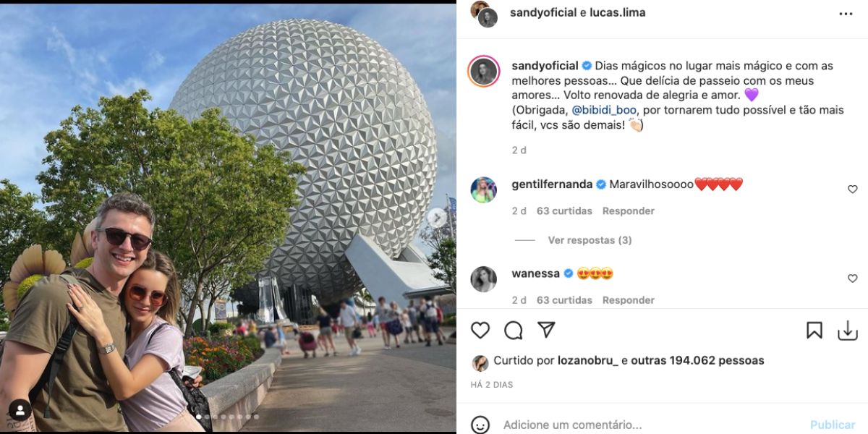Image resolution: width=868 pixels, height=434 pixels.
Task: Open lucas.lima profile in header
Action: (x=618, y=12)
